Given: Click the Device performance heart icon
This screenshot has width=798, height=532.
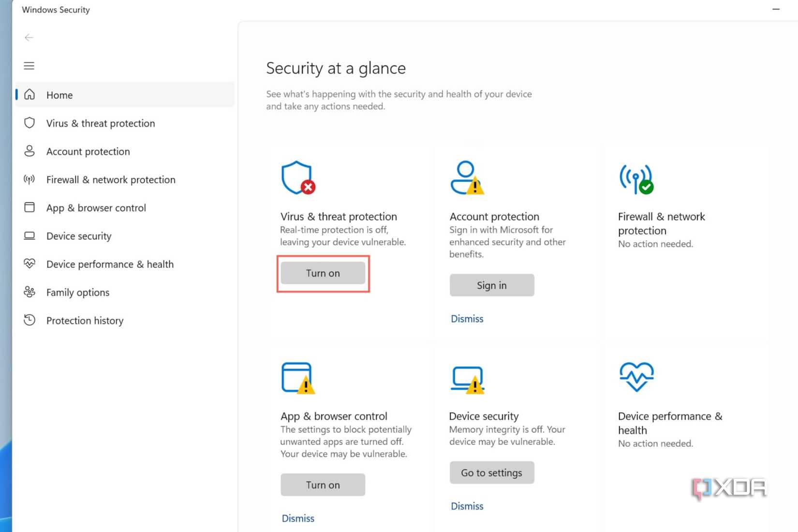Looking at the screenshot, I should tap(636, 377).
